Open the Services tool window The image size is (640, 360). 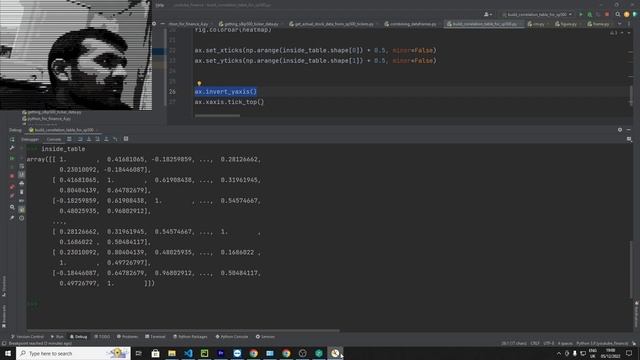click(265, 337)
